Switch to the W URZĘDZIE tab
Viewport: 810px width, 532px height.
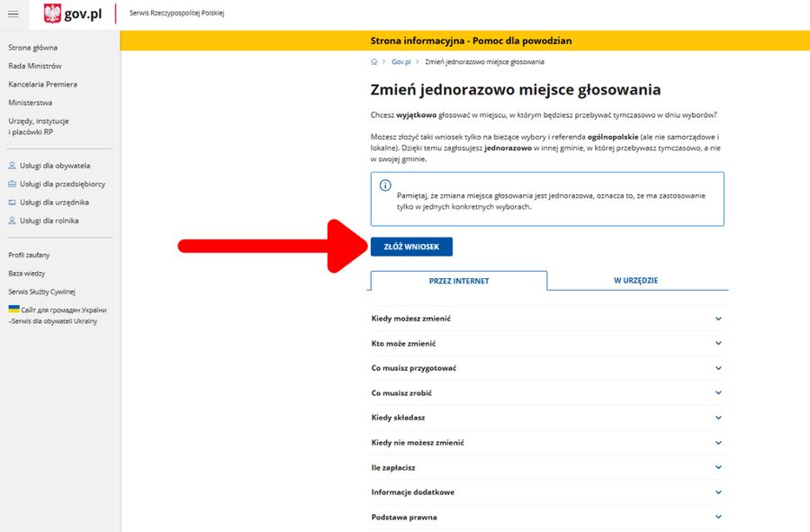click(636, 281)
